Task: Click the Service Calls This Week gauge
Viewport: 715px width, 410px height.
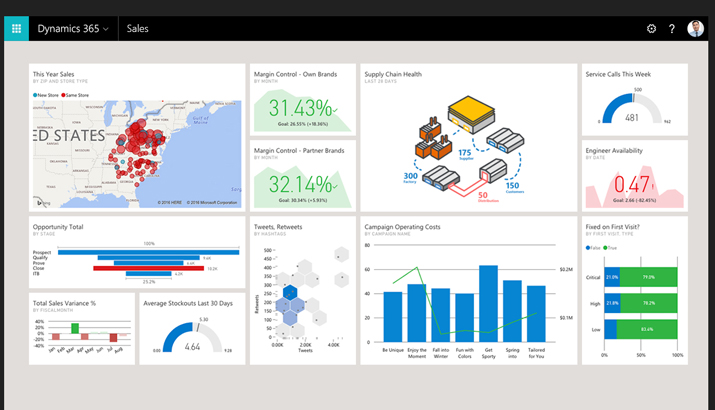Action: (x=632, y=109)
